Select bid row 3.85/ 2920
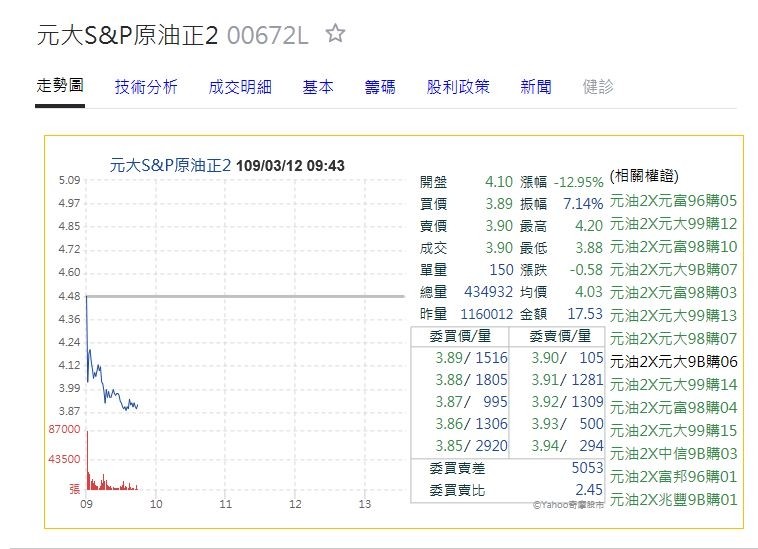The width and height of the screenshot is (758, 549). [471, 446]
